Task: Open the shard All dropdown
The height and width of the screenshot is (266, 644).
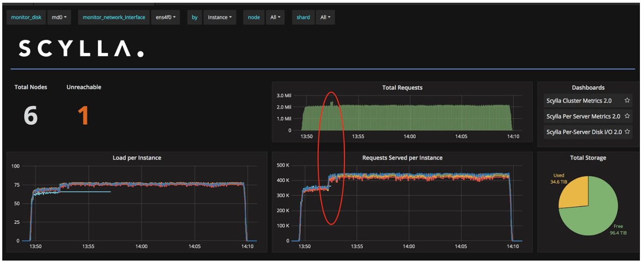Action: pos(325,17)
